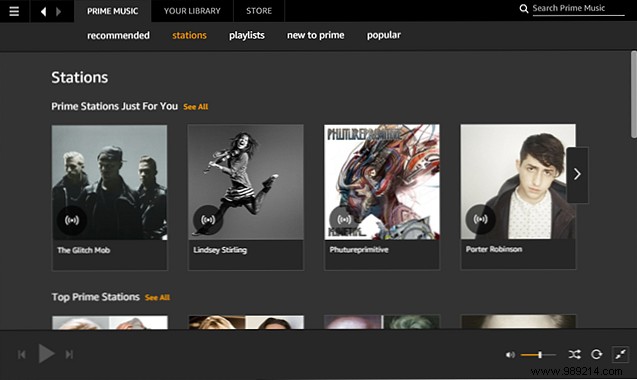Open the popular section

tap(384, 35)
